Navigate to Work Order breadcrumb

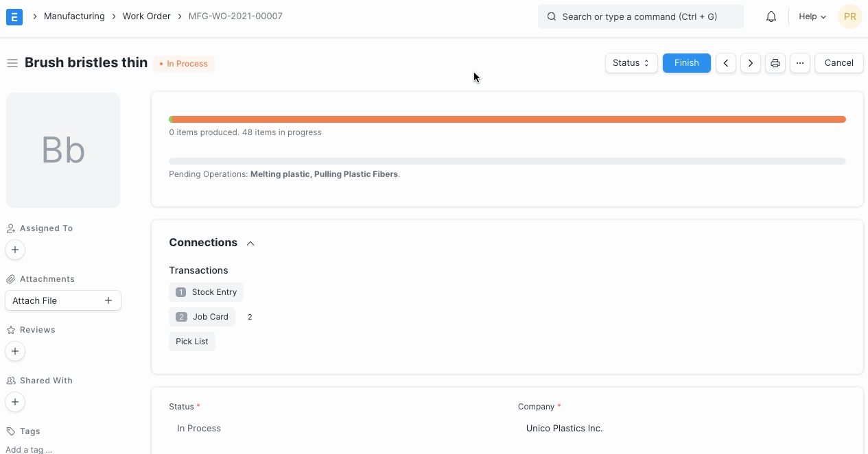pos(146,16)
